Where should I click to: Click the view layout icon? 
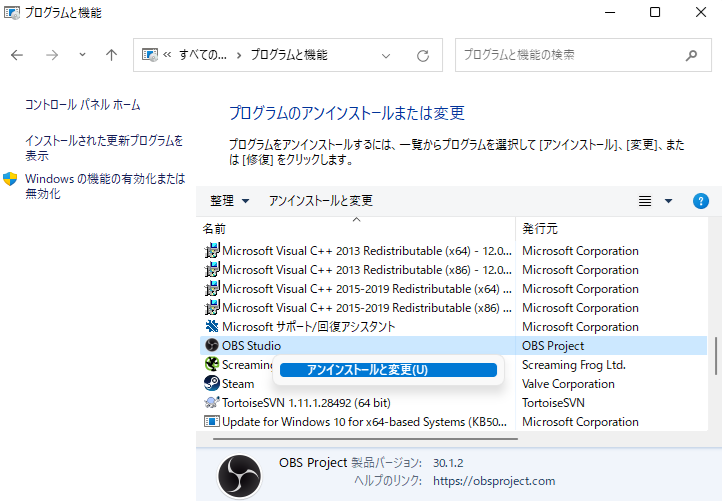(x=645, y=201)
